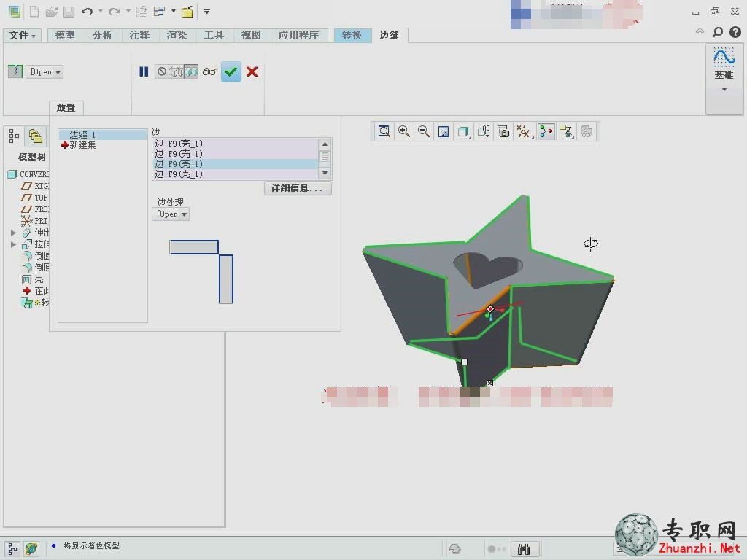The height and width of the screenshot is (560, 747).
Task: Click the Zoom in magnifier icon
Action: tap(404, 131)
